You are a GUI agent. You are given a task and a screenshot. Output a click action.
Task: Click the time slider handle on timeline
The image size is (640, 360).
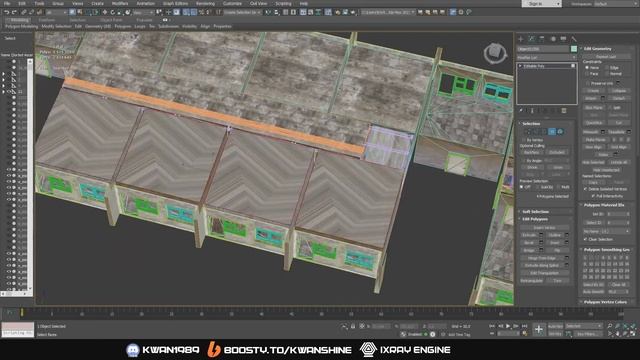(x=22, y=313)
